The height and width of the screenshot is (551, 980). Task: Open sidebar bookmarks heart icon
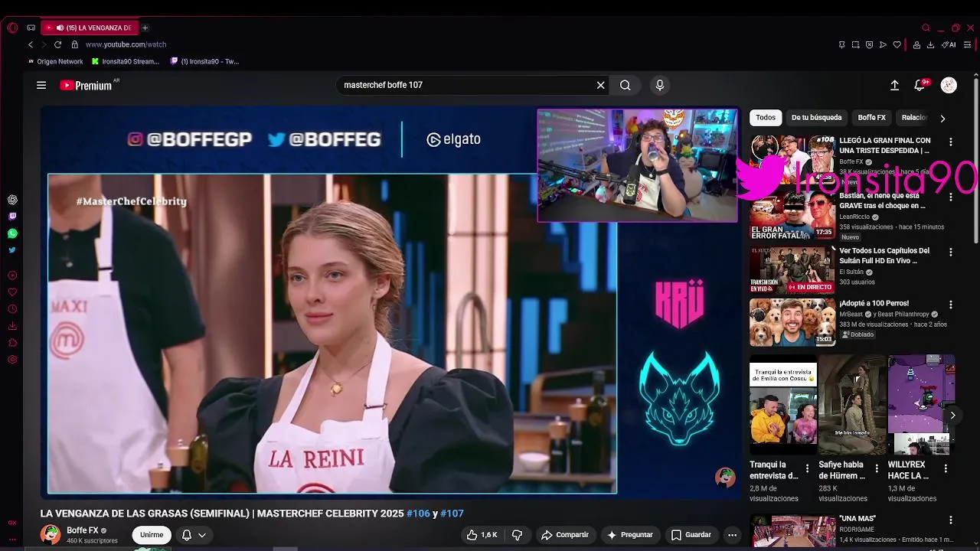coord(12,292)
